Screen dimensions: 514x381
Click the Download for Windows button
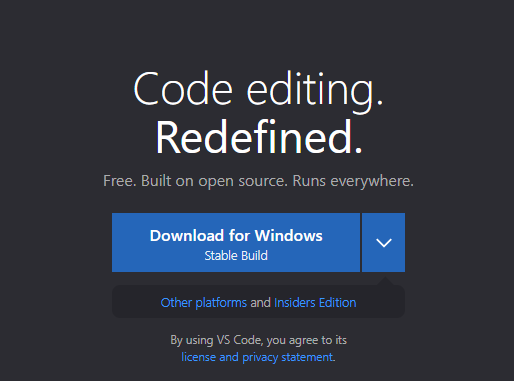pos(236,242)
